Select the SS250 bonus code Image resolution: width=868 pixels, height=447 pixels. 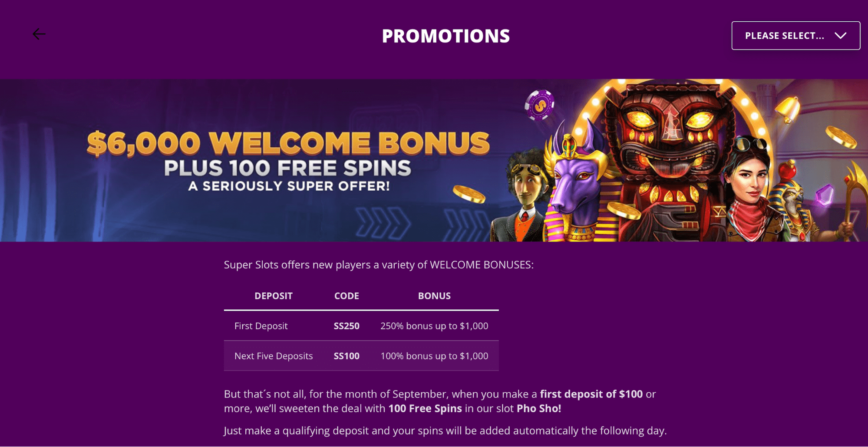[347, 326]
